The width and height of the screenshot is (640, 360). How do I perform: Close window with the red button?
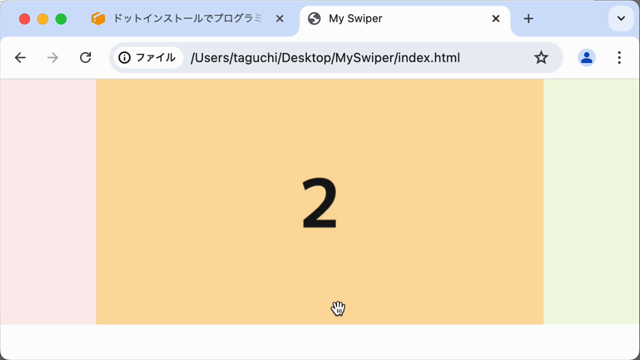pos(24,19)
